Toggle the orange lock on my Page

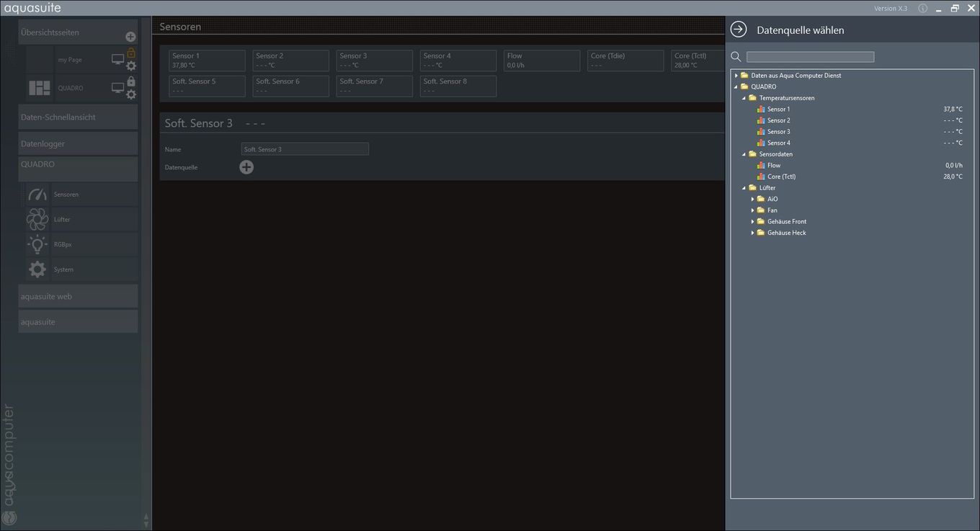tap(131, 53)
